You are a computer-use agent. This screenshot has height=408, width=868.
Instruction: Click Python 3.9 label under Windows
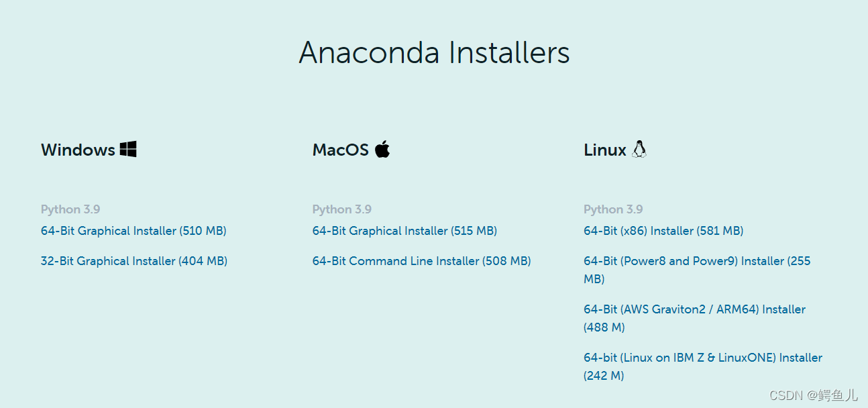point(70,209)
